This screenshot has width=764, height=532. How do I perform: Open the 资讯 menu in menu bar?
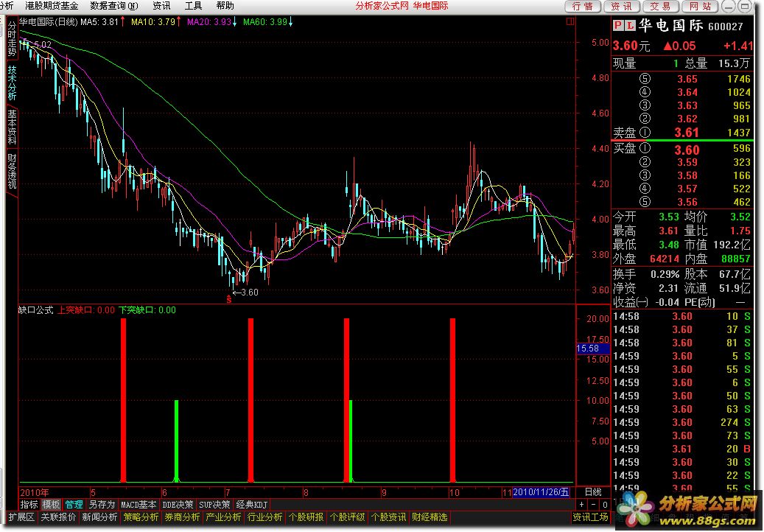coord(161,6)
